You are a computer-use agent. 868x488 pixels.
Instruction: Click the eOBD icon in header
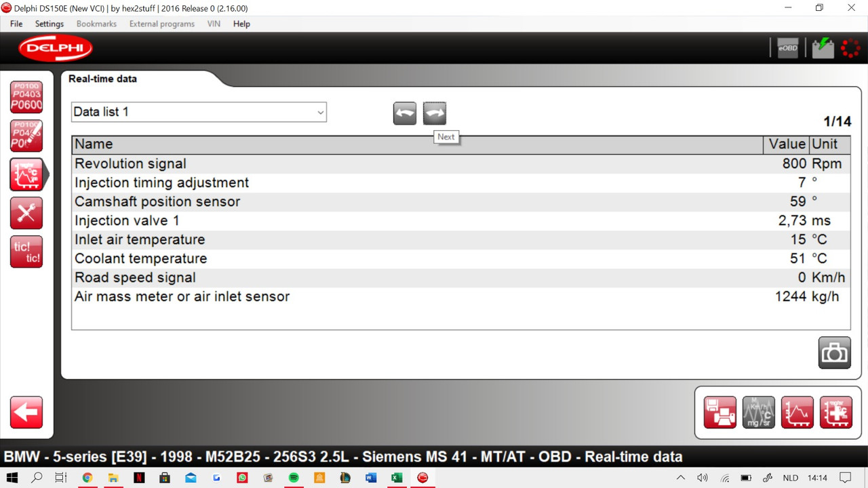pyautogui.click(x=788, y=48)
